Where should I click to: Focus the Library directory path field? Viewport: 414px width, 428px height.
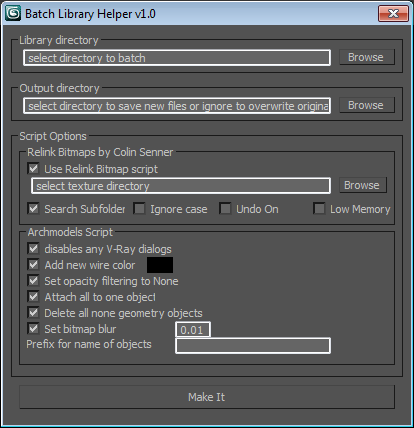click(x=177, y=58)
